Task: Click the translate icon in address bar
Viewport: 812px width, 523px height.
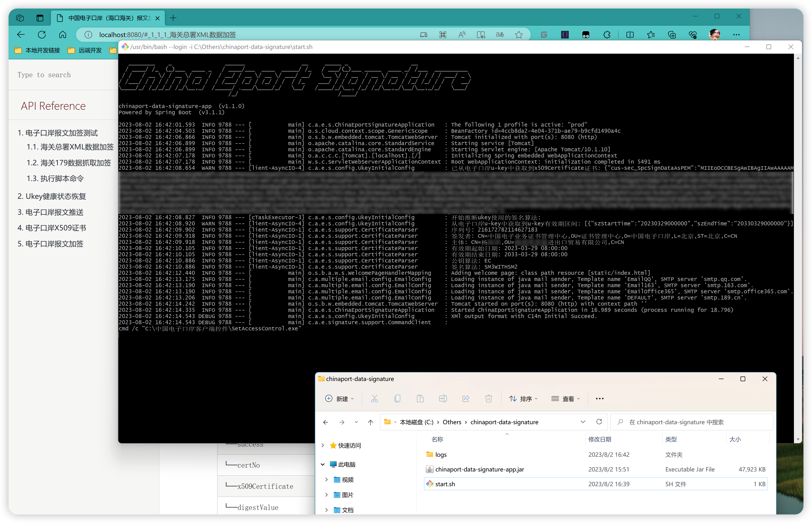Action: tap(500, 35)
